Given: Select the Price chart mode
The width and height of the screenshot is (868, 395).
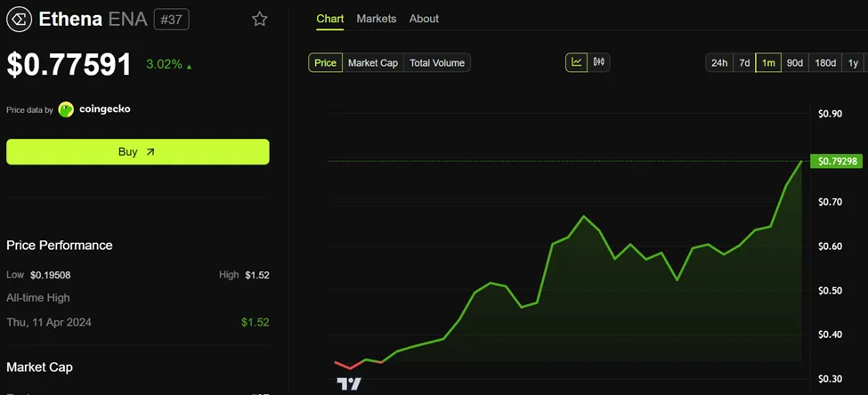Looking at the screenshot, I should (326, 63).
